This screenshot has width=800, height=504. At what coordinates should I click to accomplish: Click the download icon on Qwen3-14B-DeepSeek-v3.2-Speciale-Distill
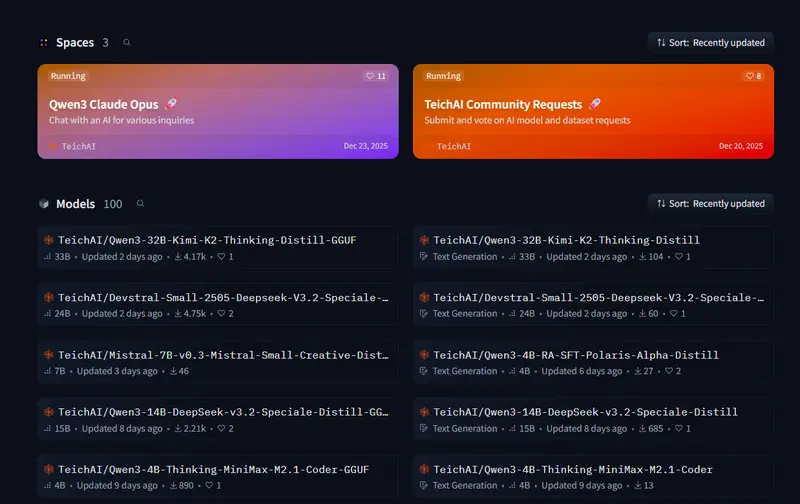coord(640,429)
